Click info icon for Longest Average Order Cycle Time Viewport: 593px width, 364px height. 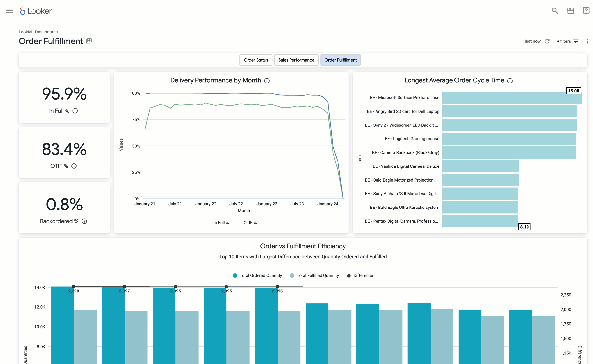tap(510, 81)
